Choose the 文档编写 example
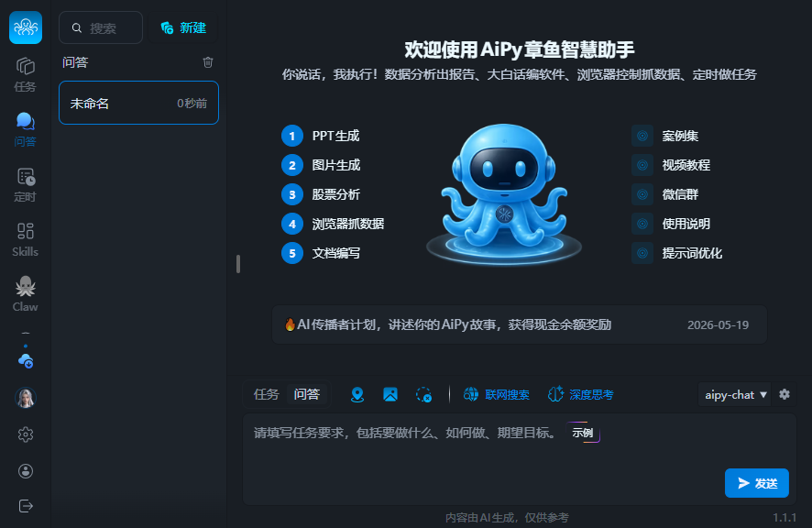 click(x=336, y=253)
